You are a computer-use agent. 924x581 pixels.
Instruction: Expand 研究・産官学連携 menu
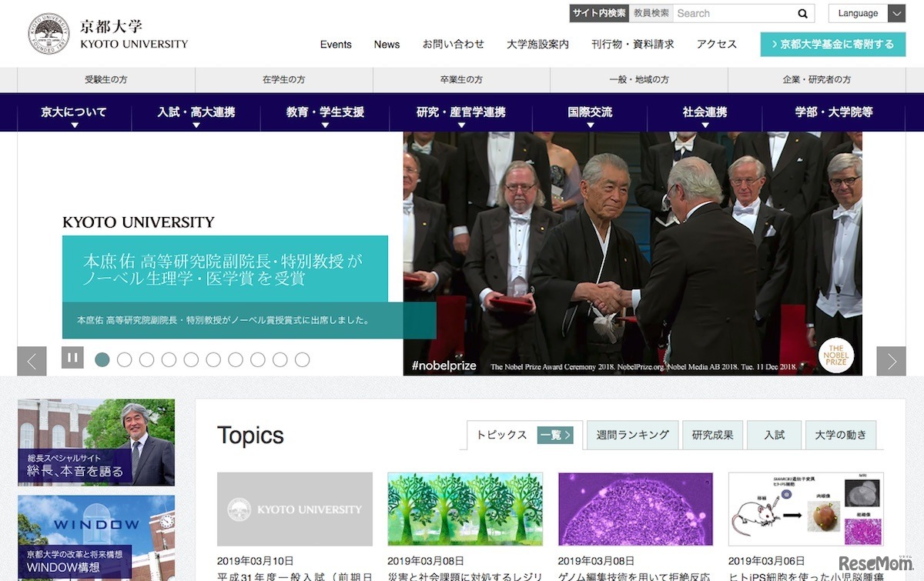click(461, 112)
